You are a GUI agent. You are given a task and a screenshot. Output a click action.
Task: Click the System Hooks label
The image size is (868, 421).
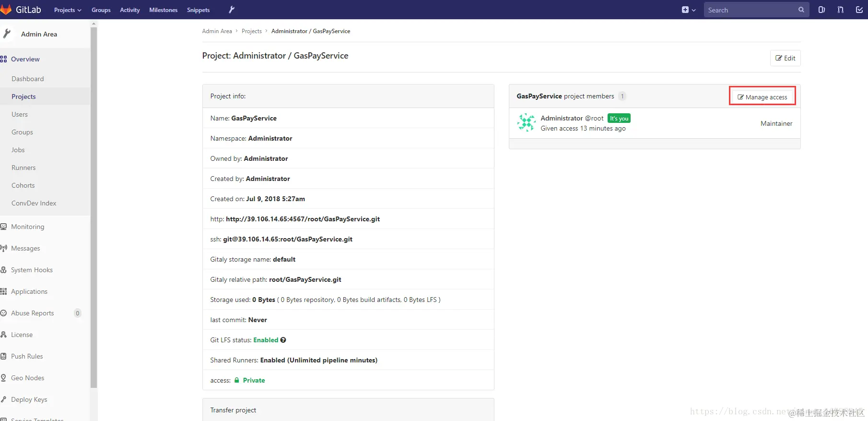tap(32, 270)
